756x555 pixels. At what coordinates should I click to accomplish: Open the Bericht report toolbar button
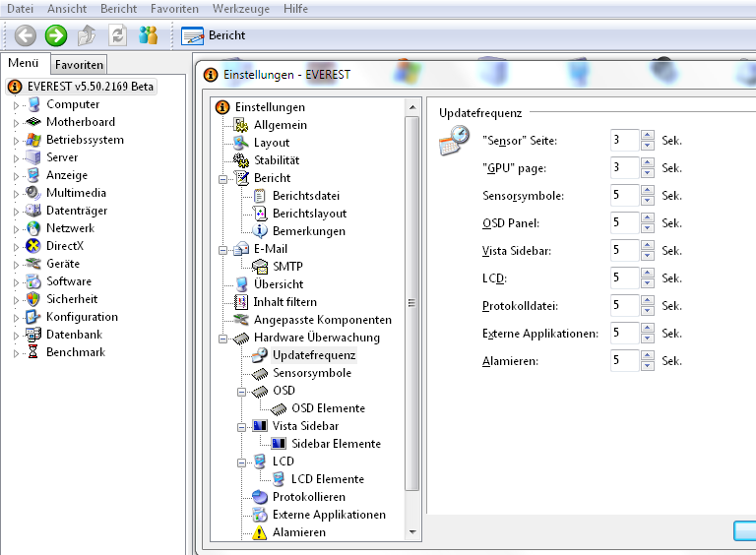tap(213, 35)
